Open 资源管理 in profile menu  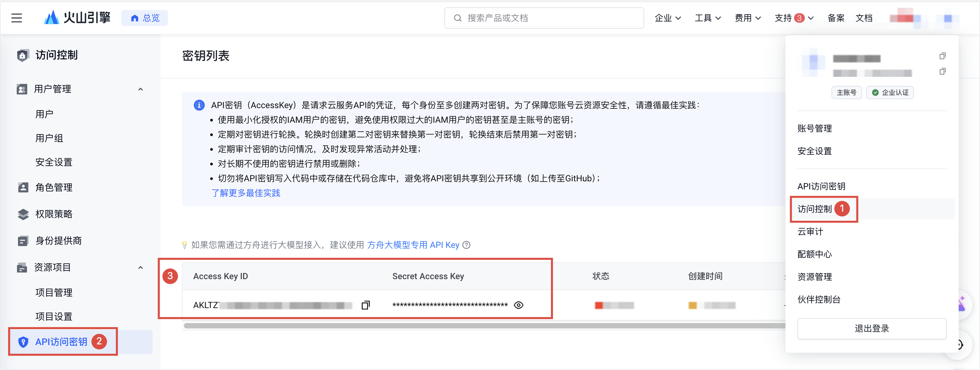(814, 277)
